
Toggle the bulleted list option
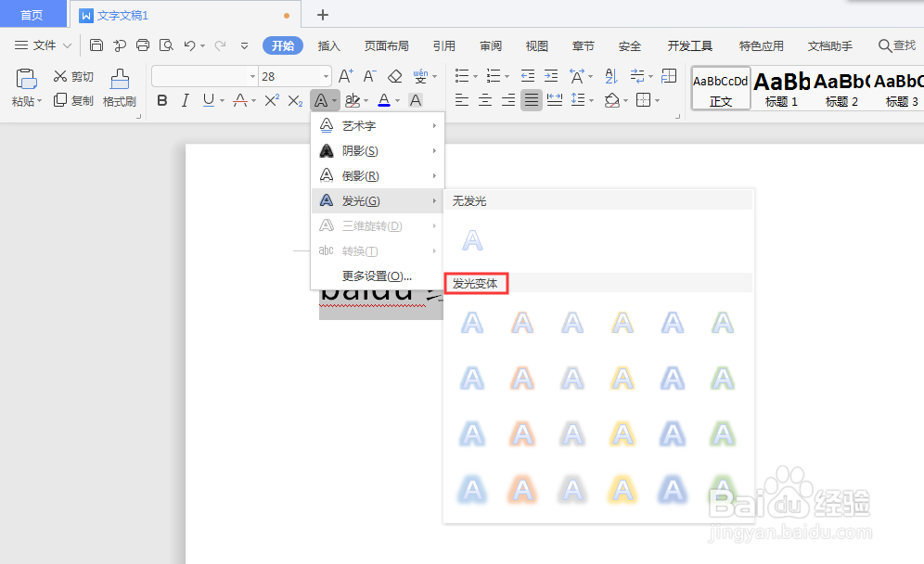click(463, 75)
